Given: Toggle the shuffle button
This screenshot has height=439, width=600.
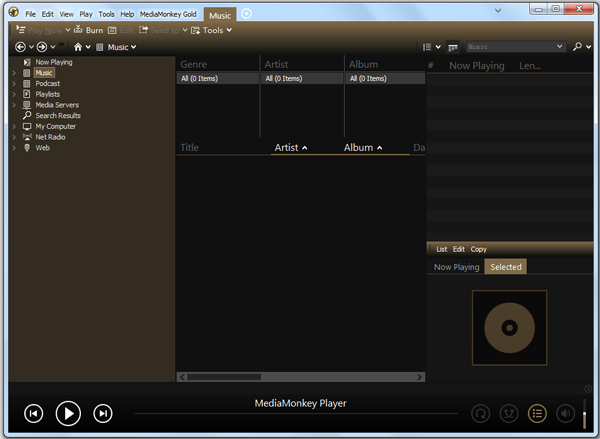Looking at the screenshot, I should (x=509, y=413).
